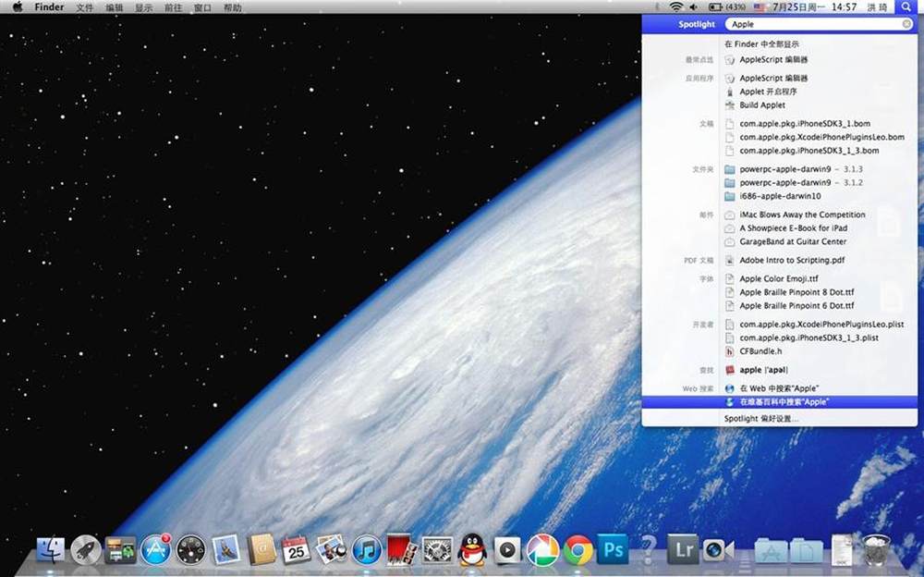Open Picasa pinwheel icon in Dock
Viewport: 924px width, 577px height.
(x=542, y=550)
